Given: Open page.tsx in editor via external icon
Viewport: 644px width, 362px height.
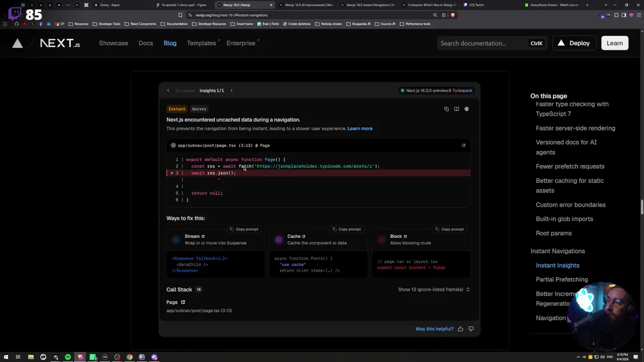Looking at the screenshot, I should pos(464,145).
